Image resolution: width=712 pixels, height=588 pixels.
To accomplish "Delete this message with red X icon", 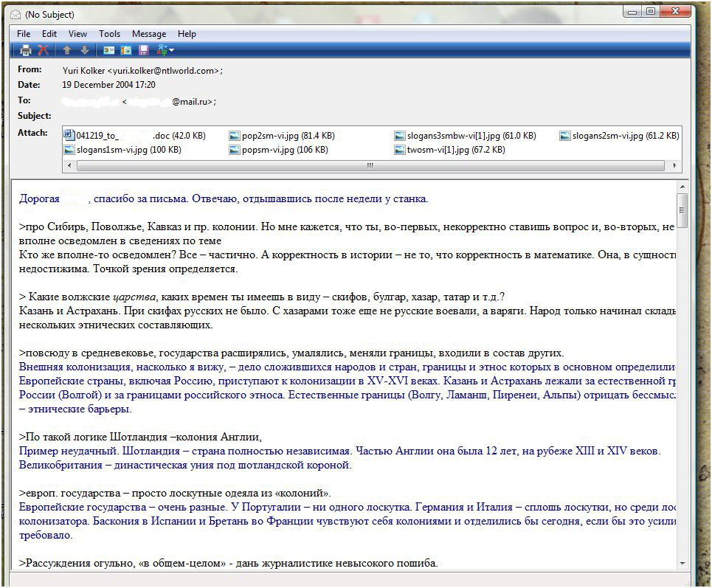I will coord(44,50).
